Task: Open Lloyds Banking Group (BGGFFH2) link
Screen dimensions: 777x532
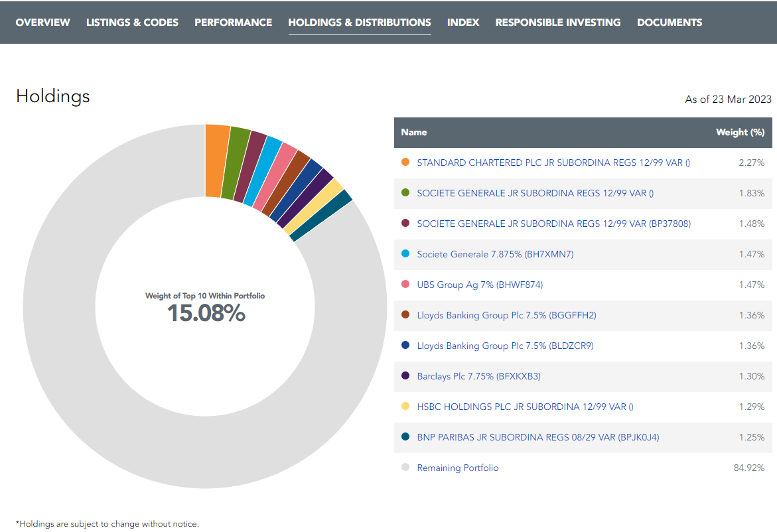Action: click(506, 315)
